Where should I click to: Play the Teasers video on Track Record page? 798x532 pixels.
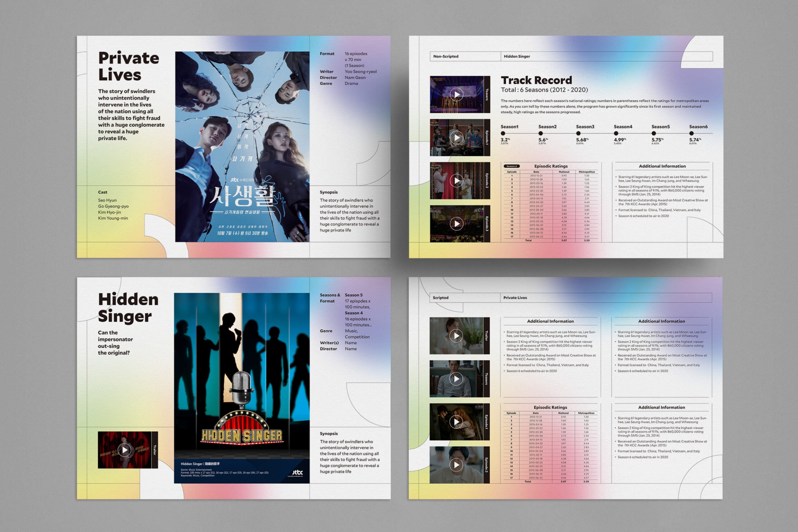coord(457,94)
